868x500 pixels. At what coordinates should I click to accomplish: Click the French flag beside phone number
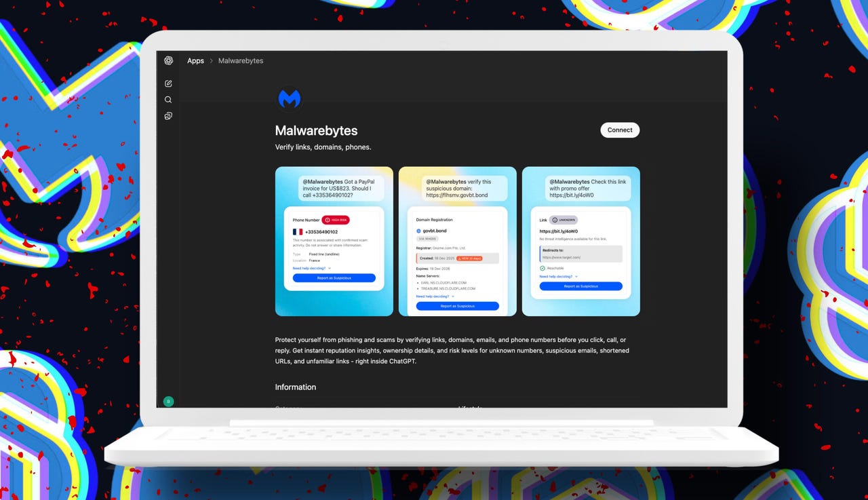(x=298, y=231)
